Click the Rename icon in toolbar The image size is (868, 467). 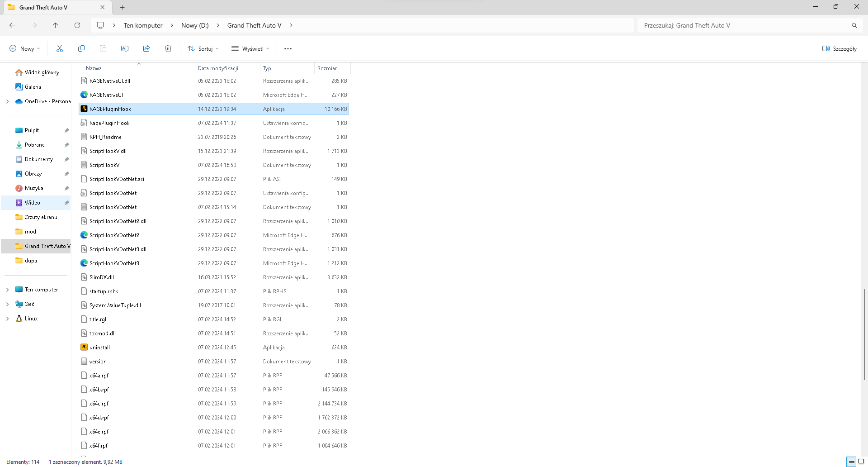pos(125,48)
